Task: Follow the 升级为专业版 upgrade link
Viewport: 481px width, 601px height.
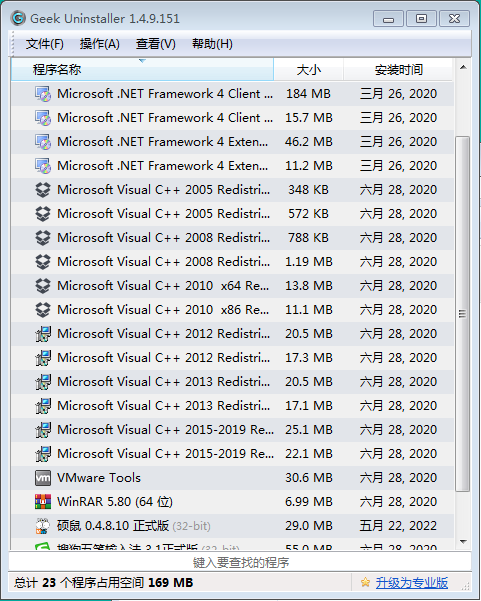Action: coord(412,583)
